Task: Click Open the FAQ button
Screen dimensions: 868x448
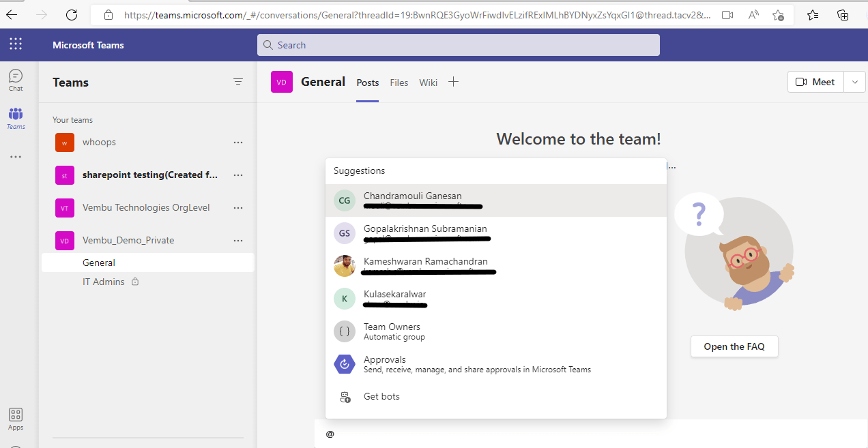Action: coord(734,346)
